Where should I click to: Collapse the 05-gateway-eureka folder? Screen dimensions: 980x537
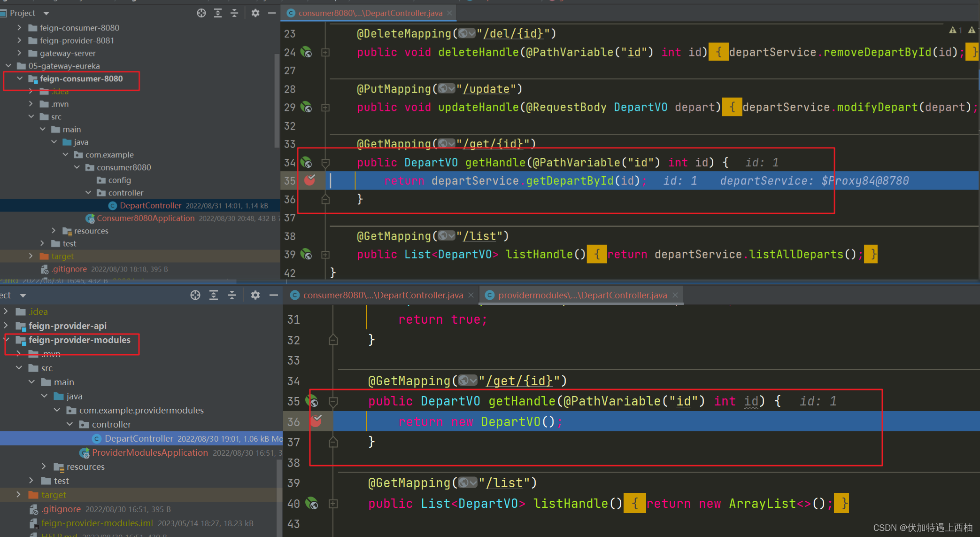coord(8,66)
